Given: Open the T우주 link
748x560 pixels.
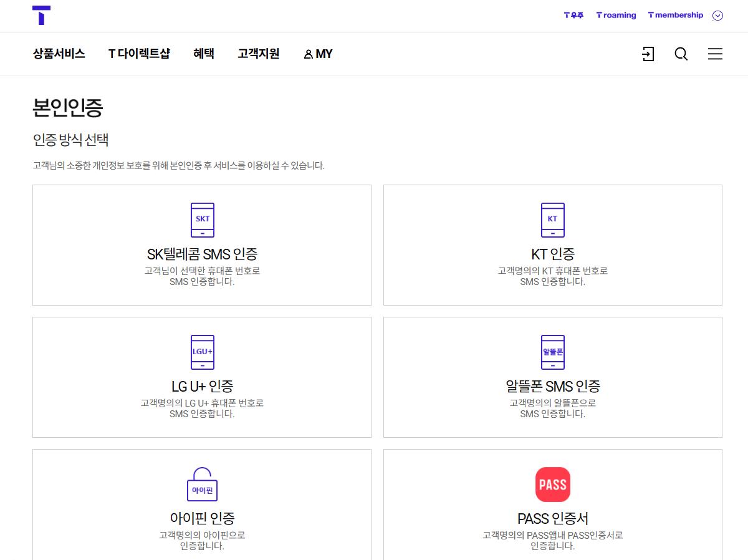Looking at the screenshot, I should coord(573,15).
